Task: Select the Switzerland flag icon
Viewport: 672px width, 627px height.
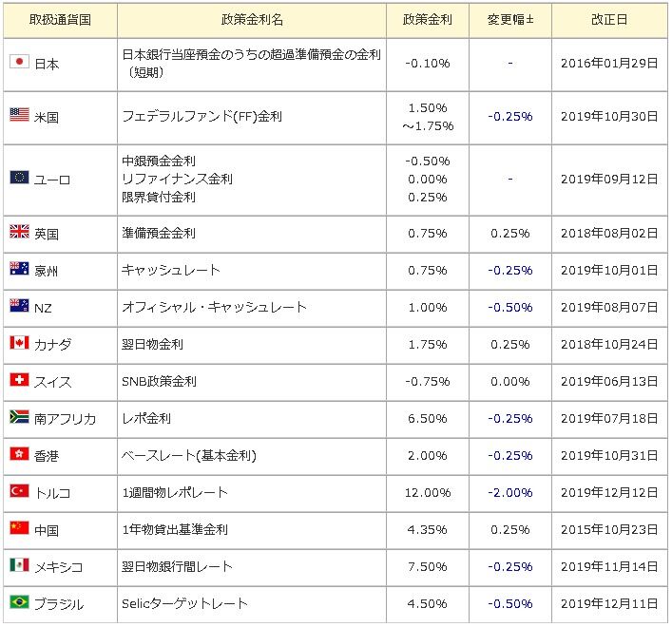Action: [19, 379]
